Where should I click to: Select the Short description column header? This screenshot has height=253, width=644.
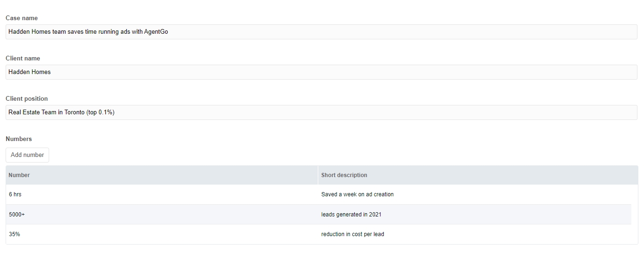point(478,175)
